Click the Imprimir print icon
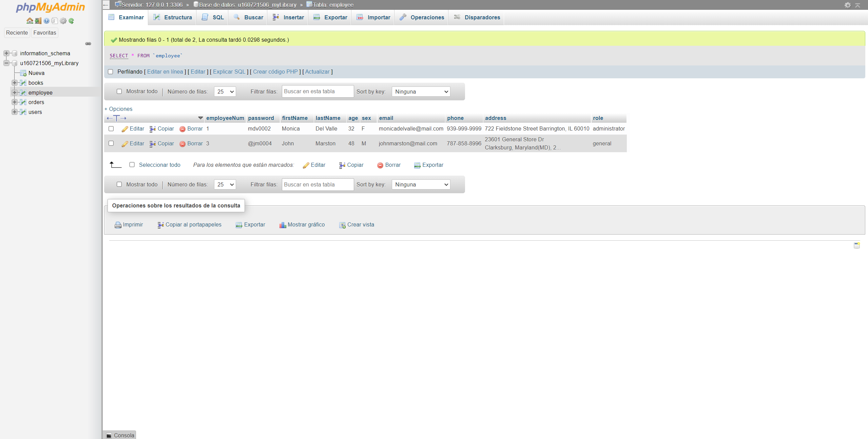868x439 pixels. tap(117, 225)
